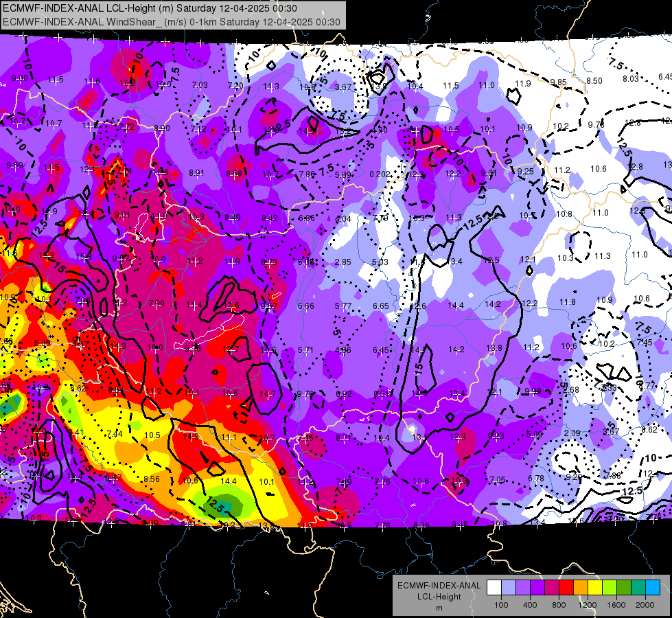Click the WindShear 0-1km title line
Image resolution: width=672 pixels, height=618 pixels.
172,22
